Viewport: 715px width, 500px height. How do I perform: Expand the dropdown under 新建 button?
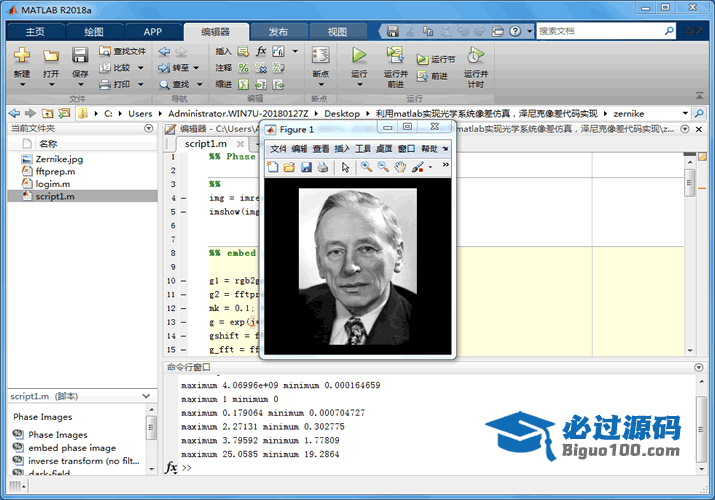22,85
